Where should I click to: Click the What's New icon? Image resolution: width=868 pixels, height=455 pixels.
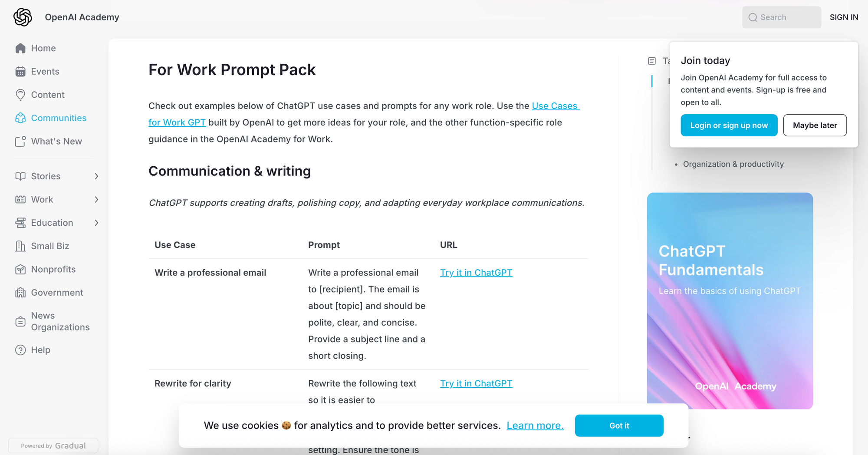point(20,142)
